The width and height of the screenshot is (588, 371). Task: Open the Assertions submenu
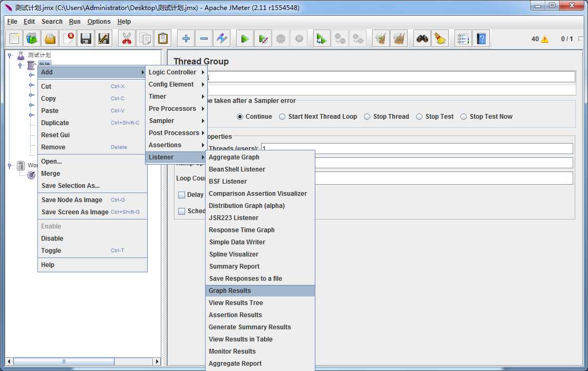pyautogui.click(x=176, y=145)
